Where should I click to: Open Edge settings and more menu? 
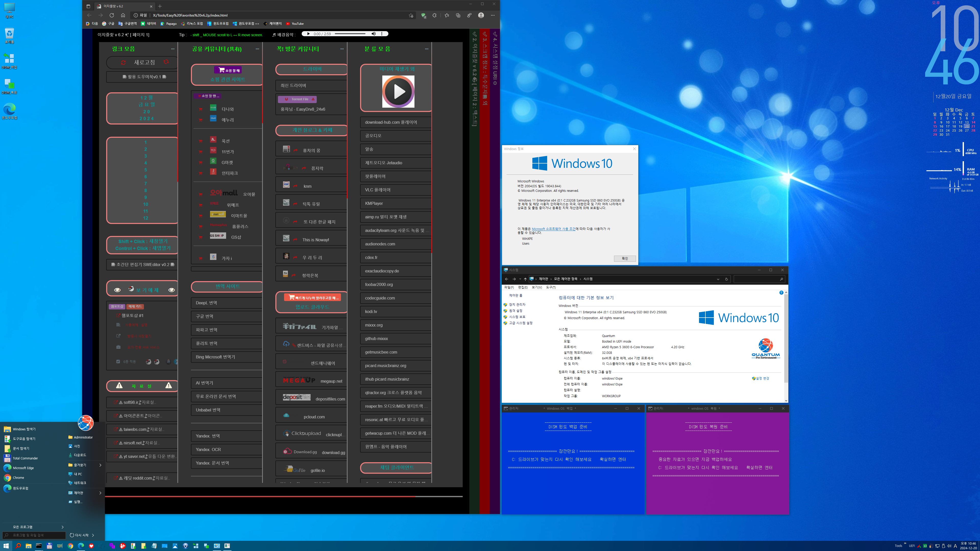point(493,15)
